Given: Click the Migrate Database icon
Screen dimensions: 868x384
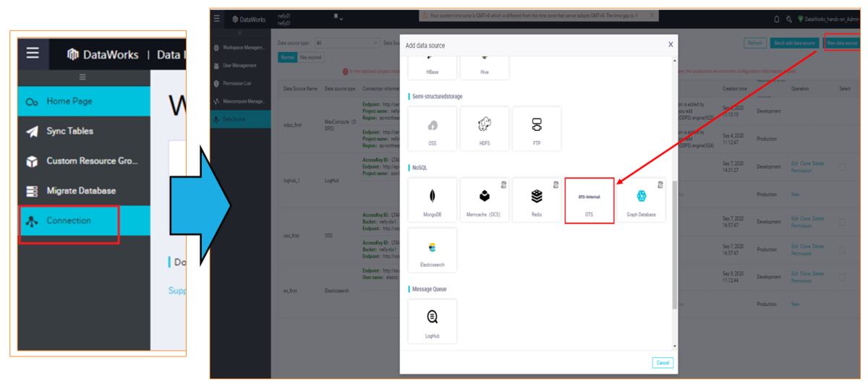Looking at the screenshot, I should (x=32, y=191).
